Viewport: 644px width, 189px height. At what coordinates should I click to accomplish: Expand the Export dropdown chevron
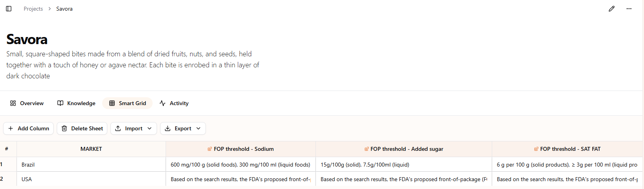(x=198, y=128)
